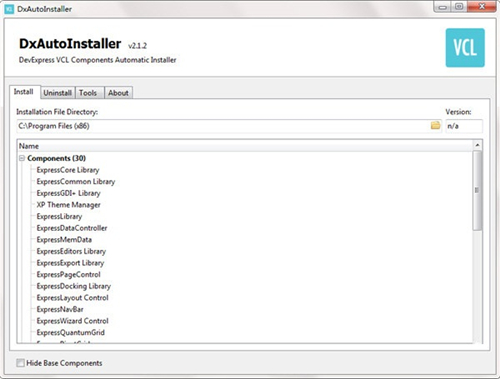Toggle Hide Base Components checkbox
This screenshot has width=500, height=379.
[20, 363]
